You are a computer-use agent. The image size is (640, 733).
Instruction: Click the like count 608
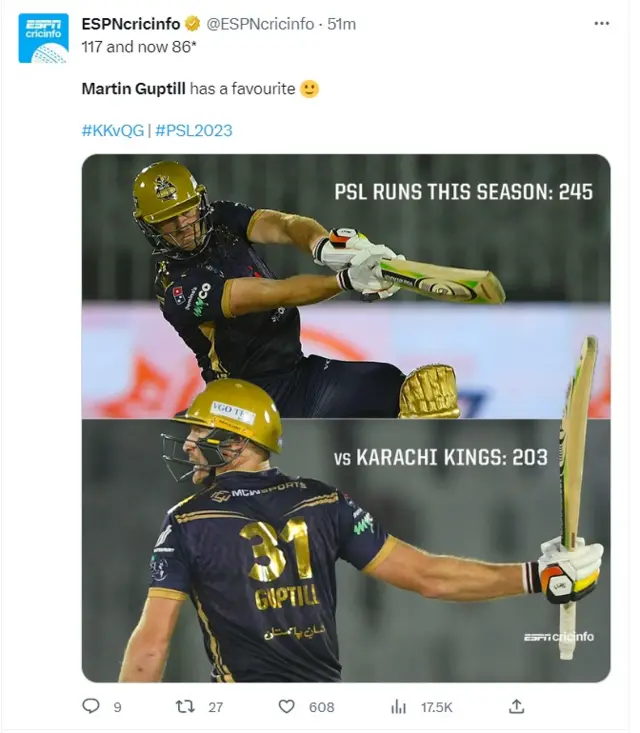coord(321,707)
